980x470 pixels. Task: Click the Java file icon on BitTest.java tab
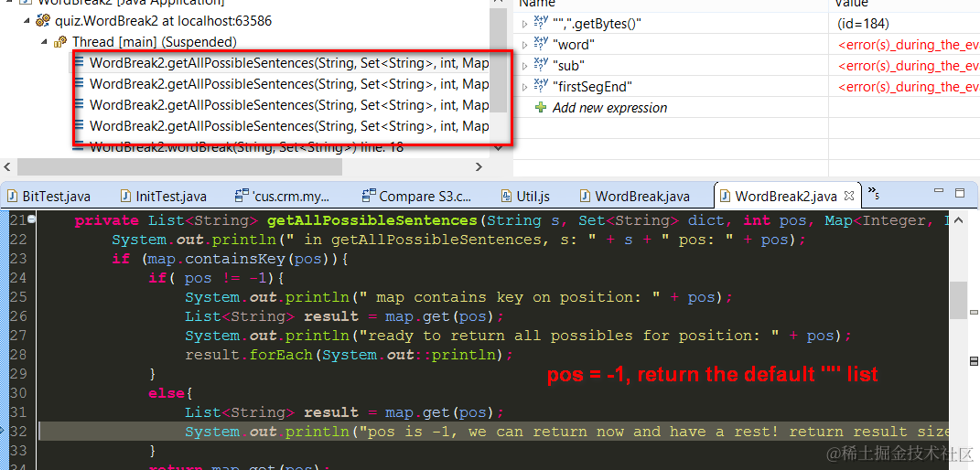[13, 197]
